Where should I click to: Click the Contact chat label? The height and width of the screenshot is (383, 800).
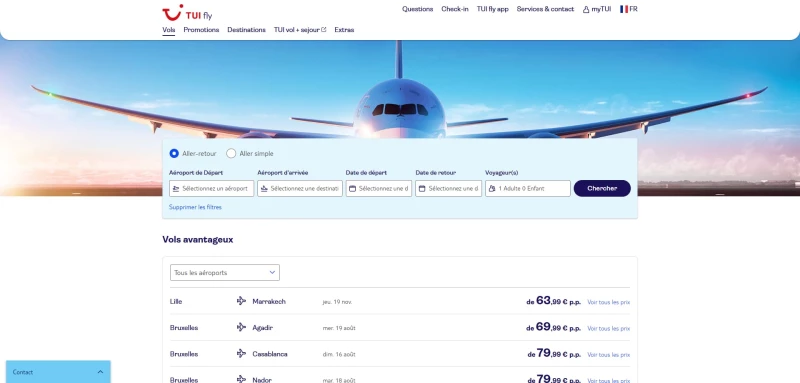pos(23,372)
